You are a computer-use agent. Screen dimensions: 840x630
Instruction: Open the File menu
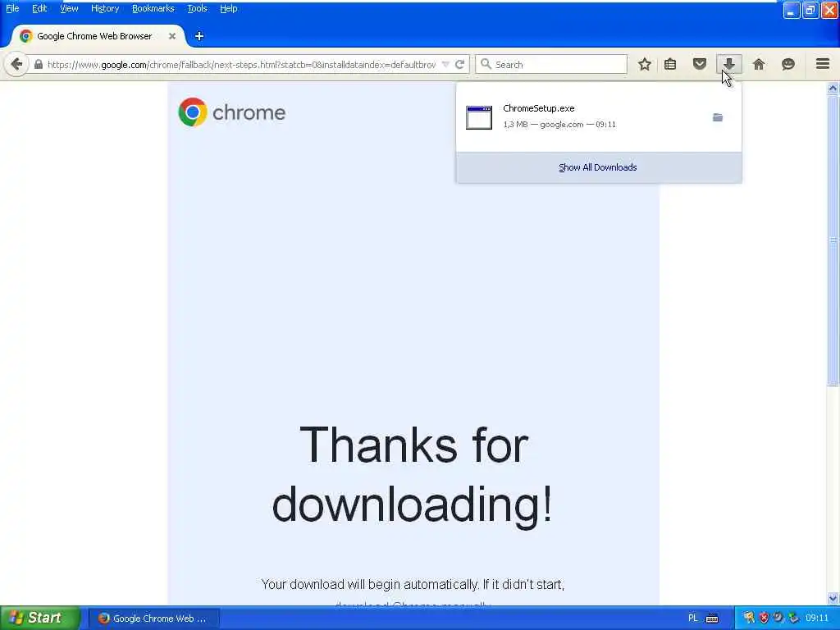point(12,8)
